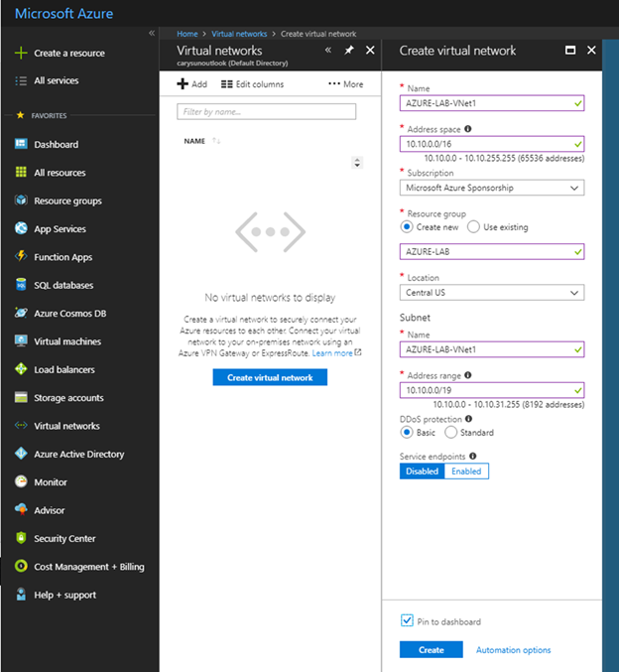This screenshot has width=619, height=672.
Task: Select Basic DDoS protection radio
Action: 407,432
